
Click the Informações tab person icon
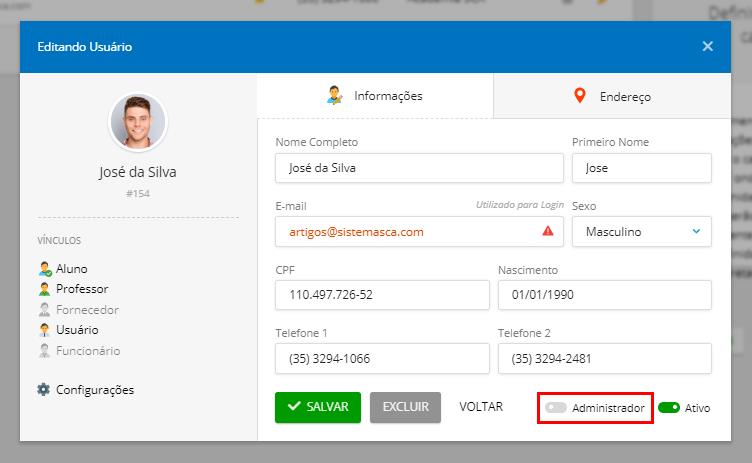334,95
